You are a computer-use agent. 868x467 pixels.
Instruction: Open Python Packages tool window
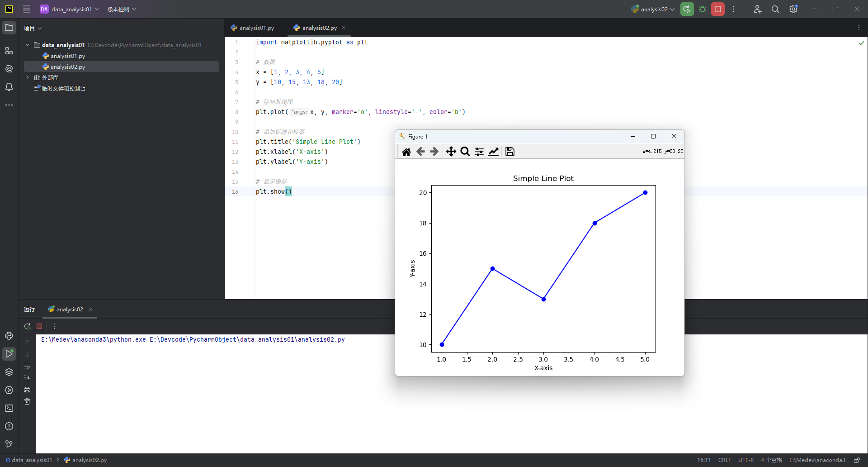click(x=9, y=336)
